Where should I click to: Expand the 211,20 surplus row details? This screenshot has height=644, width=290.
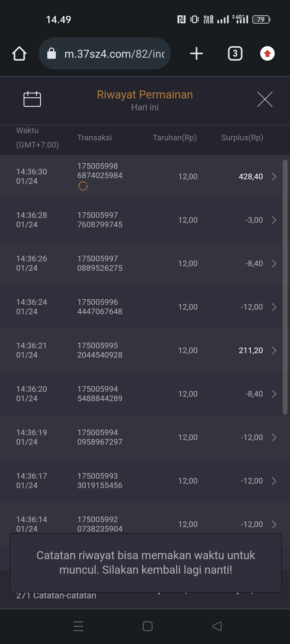coord(274,350)
